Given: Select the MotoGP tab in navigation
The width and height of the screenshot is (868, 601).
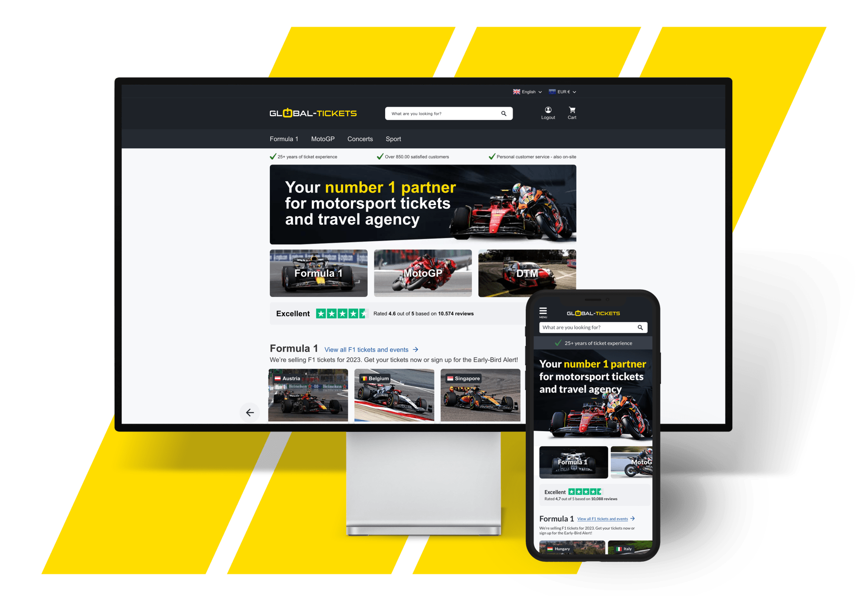Looking at the screenshot, I should (x=322, y=139).
